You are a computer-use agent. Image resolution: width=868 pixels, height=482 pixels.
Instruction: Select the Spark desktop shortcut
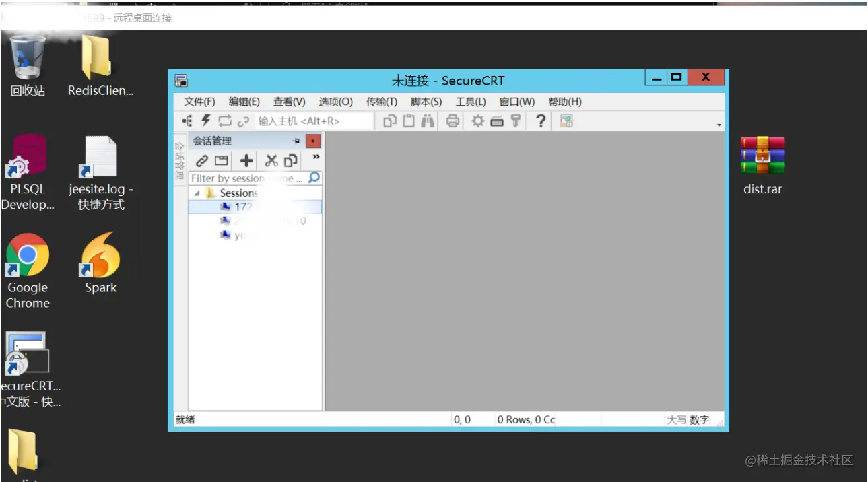[x=100, y=264]
